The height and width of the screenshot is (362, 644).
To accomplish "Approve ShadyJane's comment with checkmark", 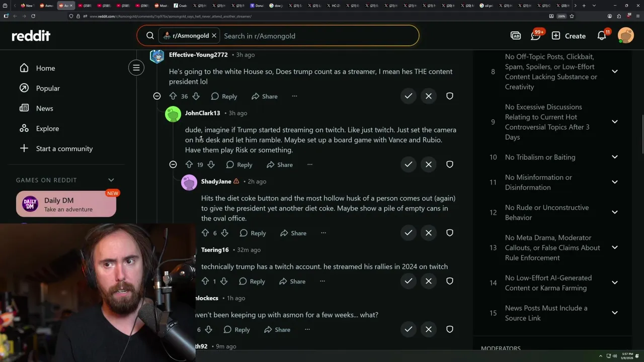I will [409, 233].
